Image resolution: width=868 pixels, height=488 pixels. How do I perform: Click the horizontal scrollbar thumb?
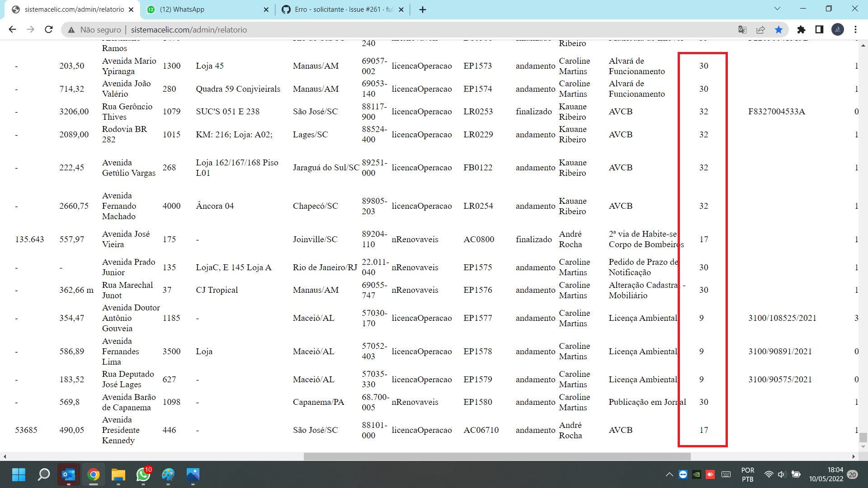pos(497,456)
